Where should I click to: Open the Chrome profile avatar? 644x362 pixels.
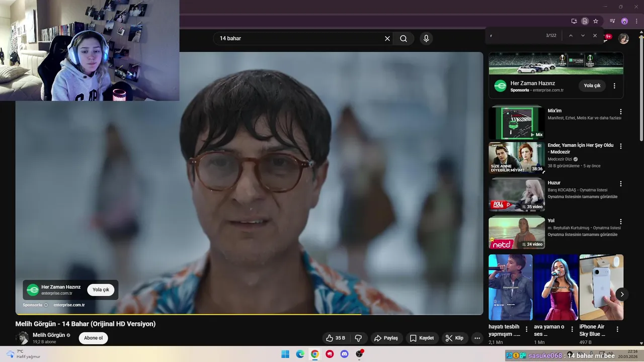624,21
